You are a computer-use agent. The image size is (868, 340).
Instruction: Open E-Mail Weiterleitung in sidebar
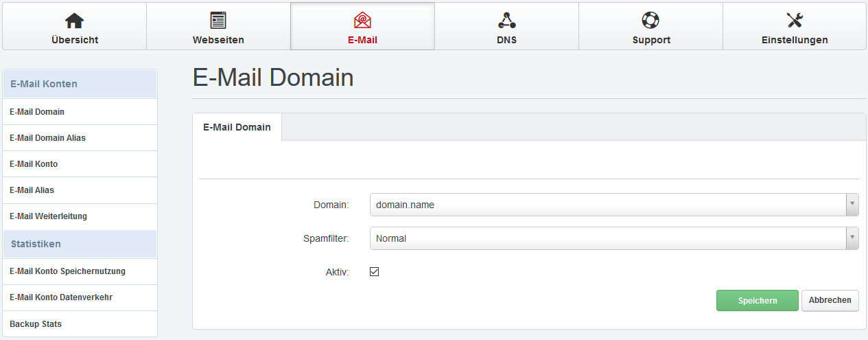coord(48,216)
